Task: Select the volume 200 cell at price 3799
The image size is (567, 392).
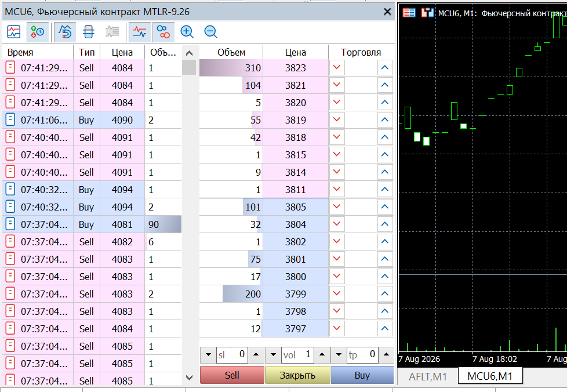Action: [231, 293]
